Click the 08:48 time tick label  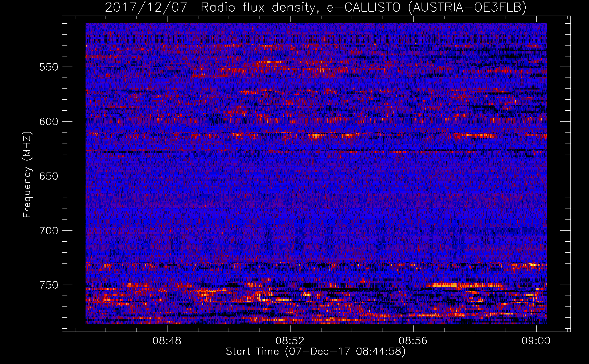(167, 341)
